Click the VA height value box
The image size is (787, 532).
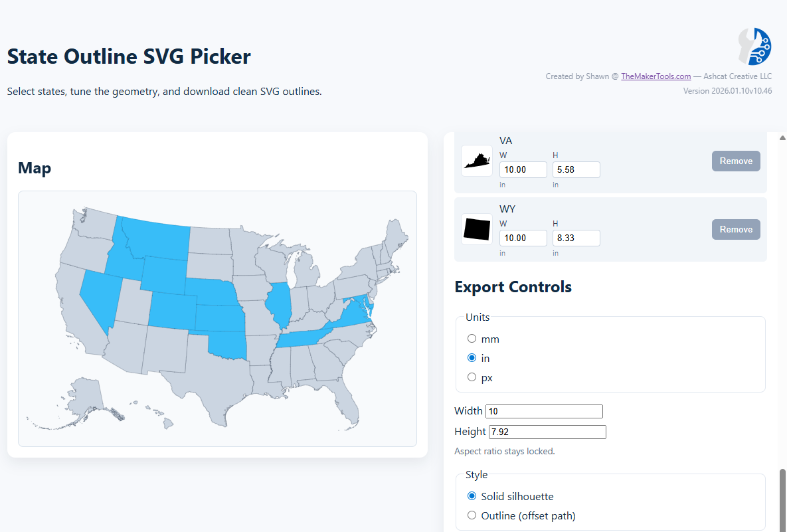click(x=576, y=169)
